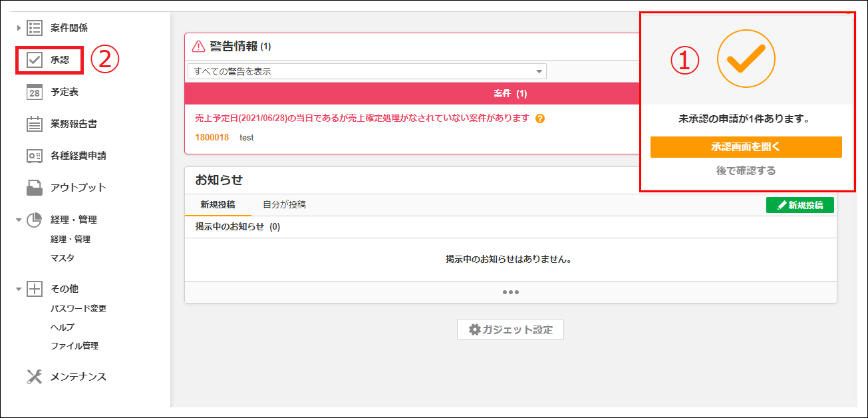This screenshot has width=868, height=418.
Task: Open アウトプット using the tray icon
Action: click(36, 187)
